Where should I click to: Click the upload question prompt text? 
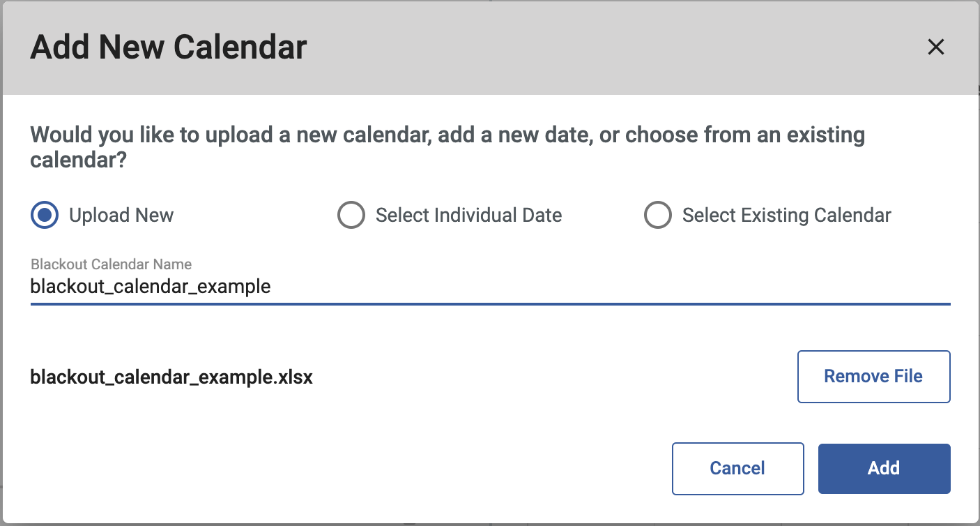pyautogui.click(x=447, y=135)
